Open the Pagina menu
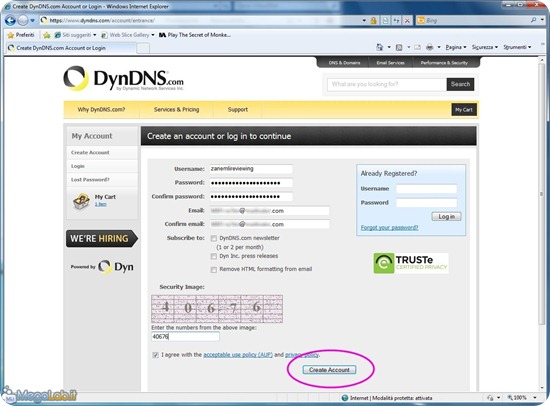The height and width of the screenshot is (406, 550). pos(456,47)
